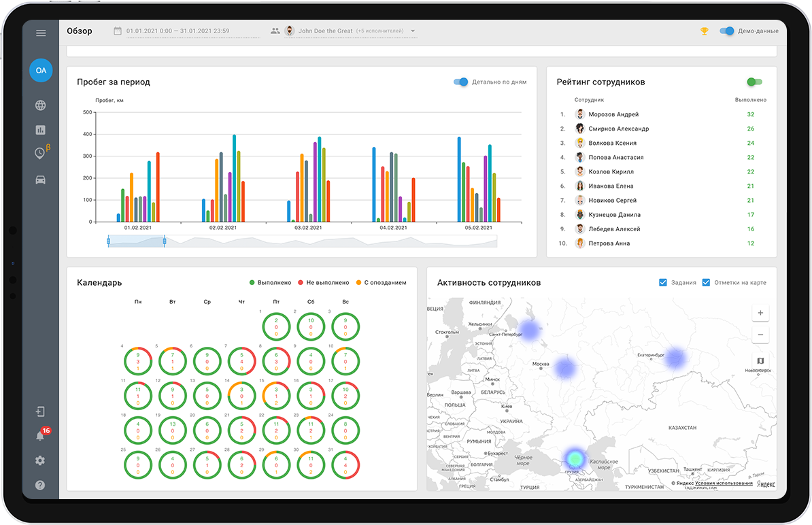Click the Сотрудник column header
This screenshot has width=812, height=525.
(589, 100)
